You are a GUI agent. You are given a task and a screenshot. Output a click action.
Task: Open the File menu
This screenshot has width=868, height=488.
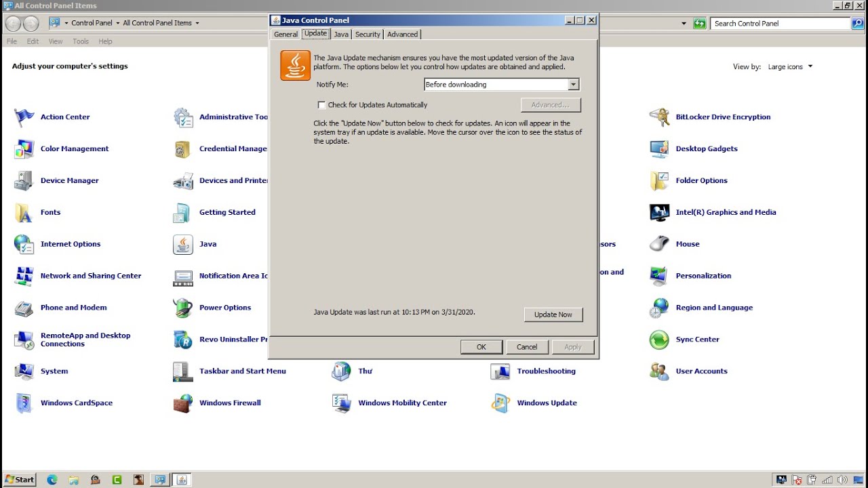pyautogui.click(x=12, y=41)
